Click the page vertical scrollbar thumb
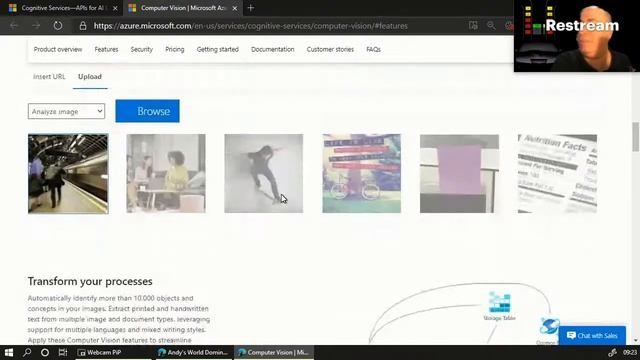 [x=636, y=136]
